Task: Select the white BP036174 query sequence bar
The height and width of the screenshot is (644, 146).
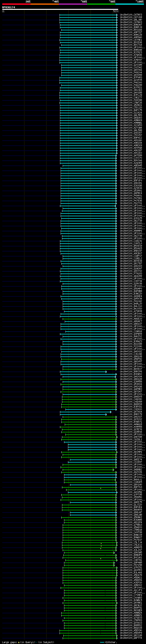Action: pos(60,9)
